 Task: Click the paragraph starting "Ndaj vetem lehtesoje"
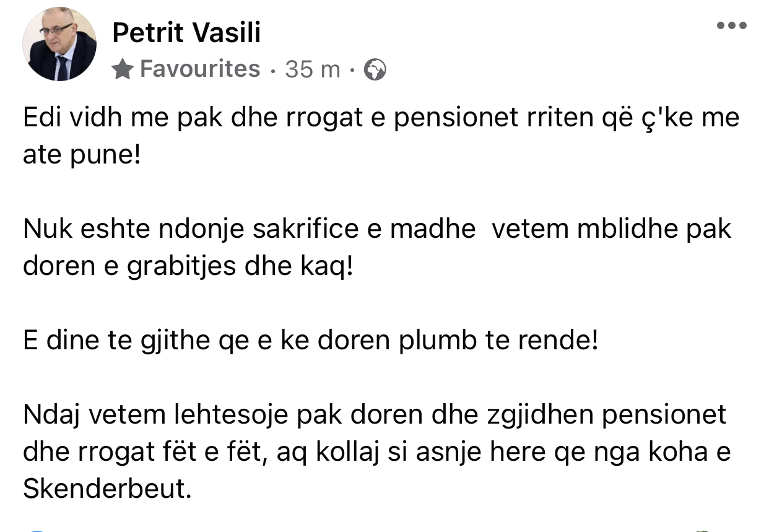pos(374,414)
